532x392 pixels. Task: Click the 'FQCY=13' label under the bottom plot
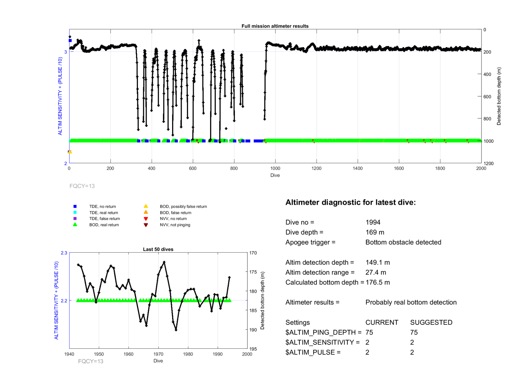(x=90, y=361)
